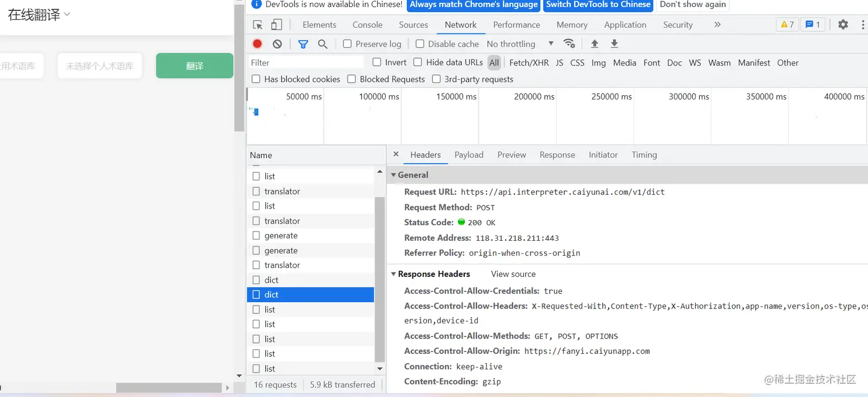Tick Has blocked cookies checkbox
The image size is (868, 397).
(x=255, y=79)
